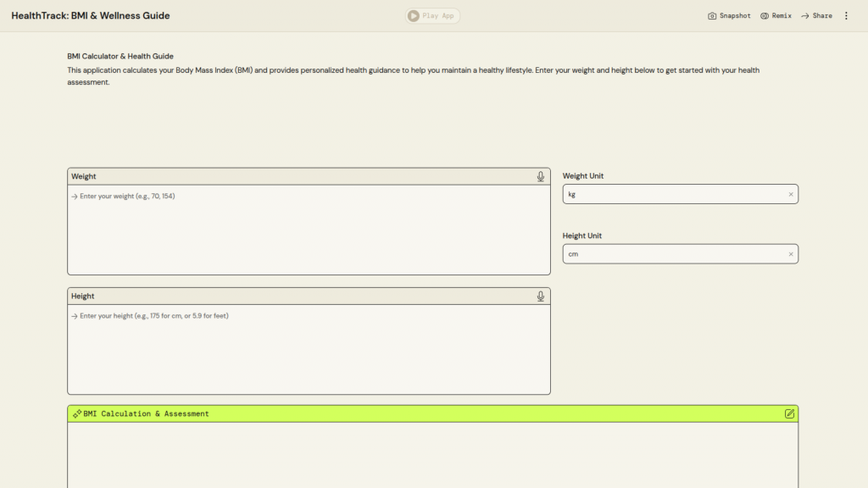Click the HealthTrack app title
This screenshot has height=488, width=868.
[91, 15]
